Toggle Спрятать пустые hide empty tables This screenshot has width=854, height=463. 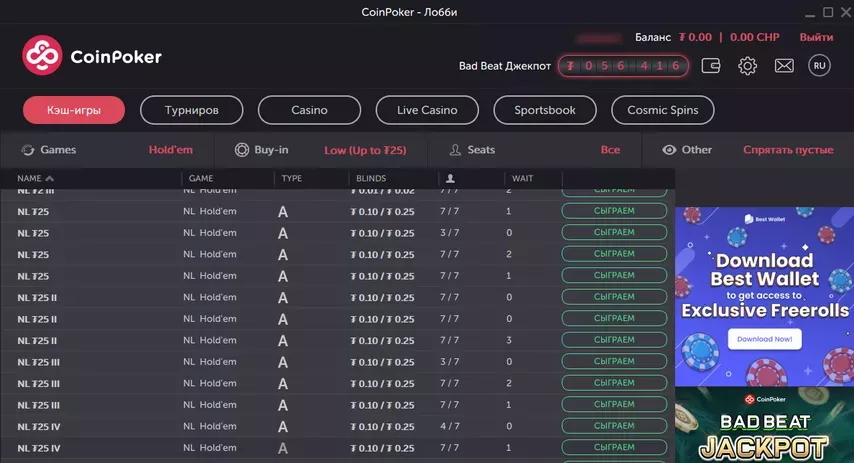click(788, 150)
